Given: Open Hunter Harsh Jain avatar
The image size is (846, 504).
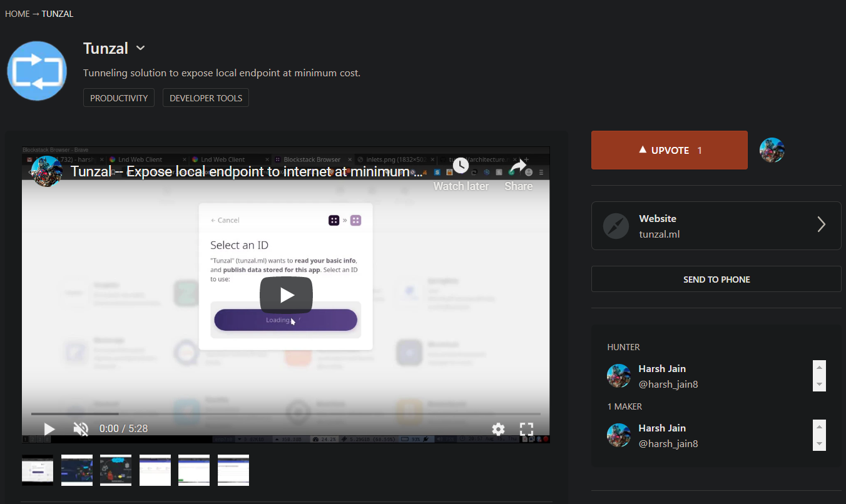Looking at the screenshot, I should pos(619,376).
